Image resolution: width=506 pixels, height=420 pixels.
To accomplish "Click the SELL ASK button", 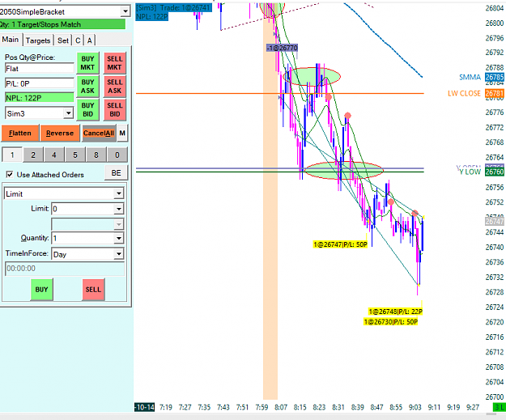I will (x=115, y=87).
